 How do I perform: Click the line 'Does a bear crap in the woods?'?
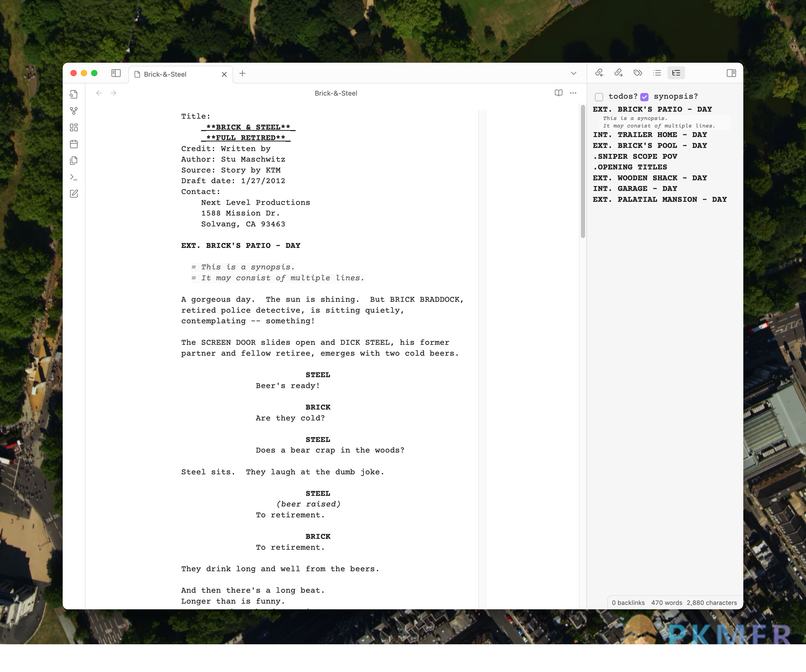[x=330, y=450]
